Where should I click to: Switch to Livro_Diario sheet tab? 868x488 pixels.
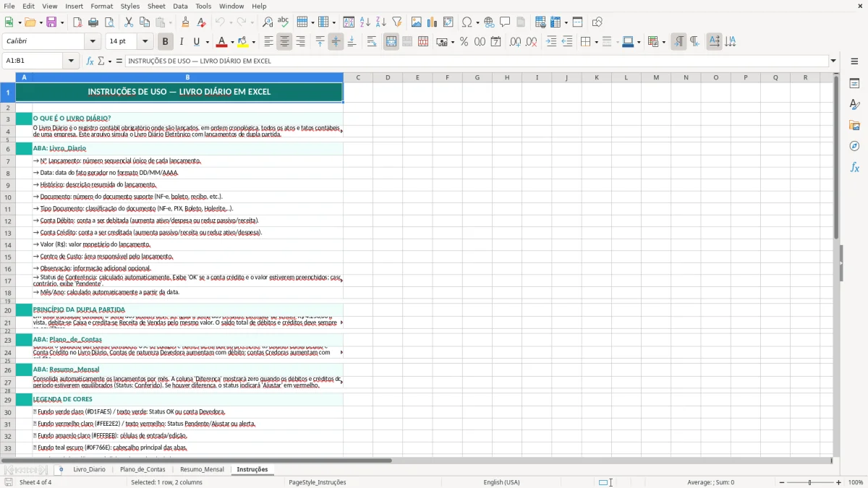[89, 469]
